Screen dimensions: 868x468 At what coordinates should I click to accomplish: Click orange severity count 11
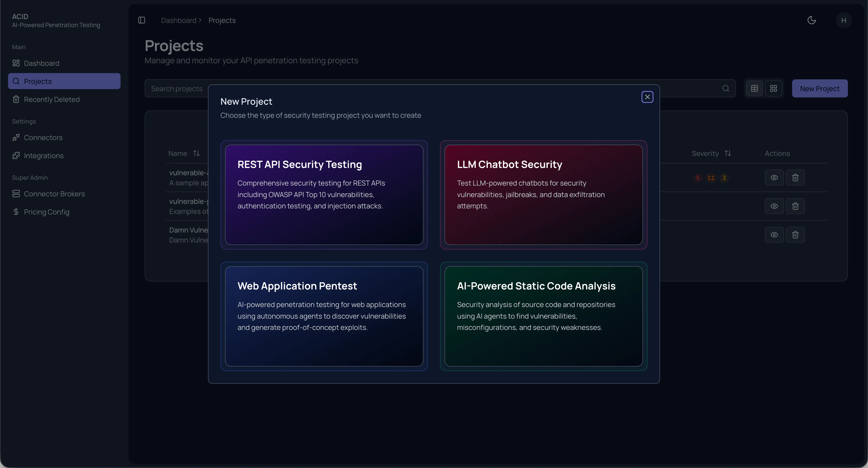[711, 178]
